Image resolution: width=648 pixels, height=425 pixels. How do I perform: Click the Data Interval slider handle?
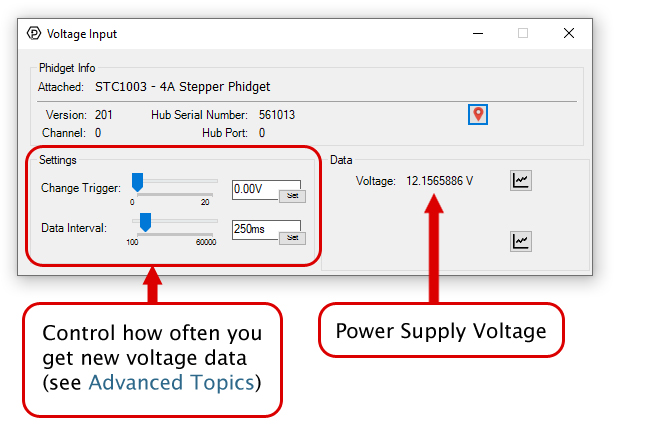[x=145, y=221]
